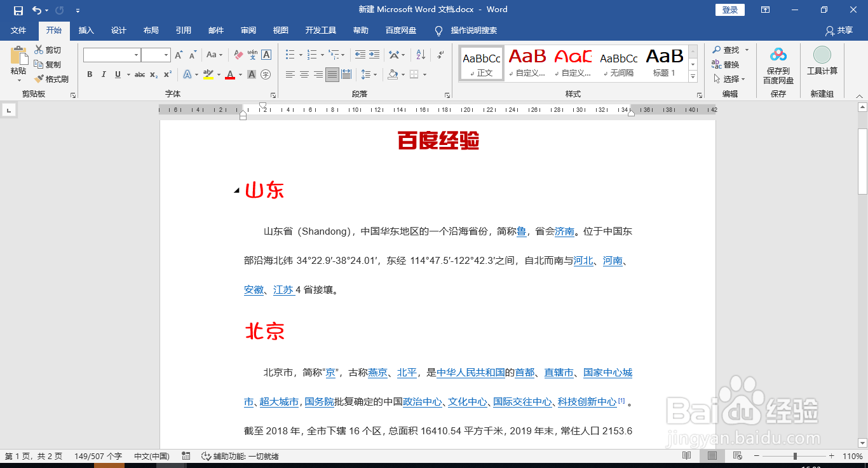Decrease font size with the smaller A icon
Viewport: 868px width, 468px height.
193,55
